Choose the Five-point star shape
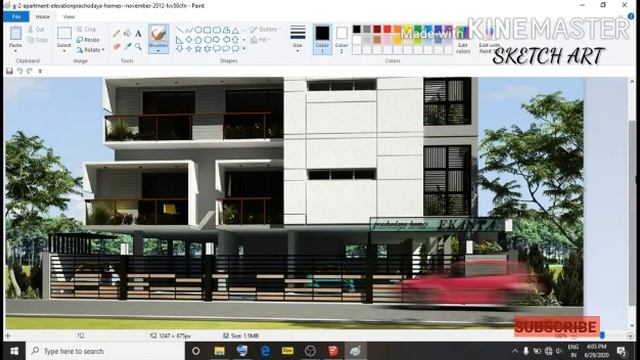640x360 pixels. pos(198,49)
